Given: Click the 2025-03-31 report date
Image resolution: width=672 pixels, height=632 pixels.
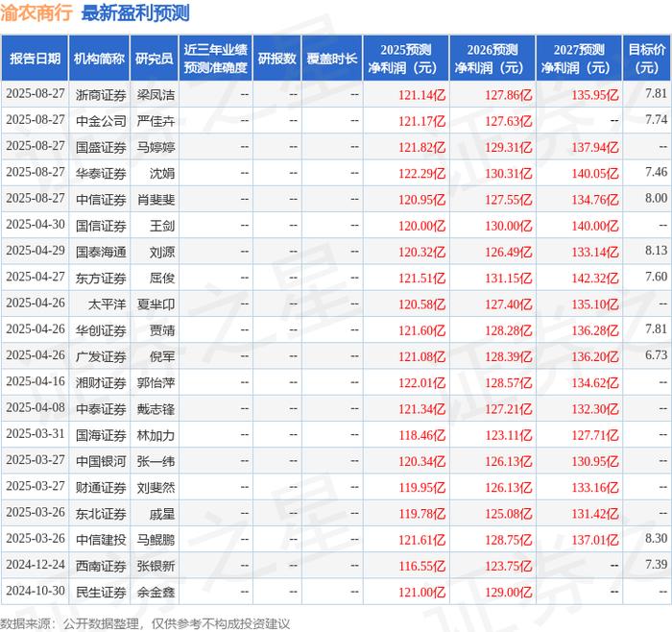Looking at the screenshot, I should (36, 433).
